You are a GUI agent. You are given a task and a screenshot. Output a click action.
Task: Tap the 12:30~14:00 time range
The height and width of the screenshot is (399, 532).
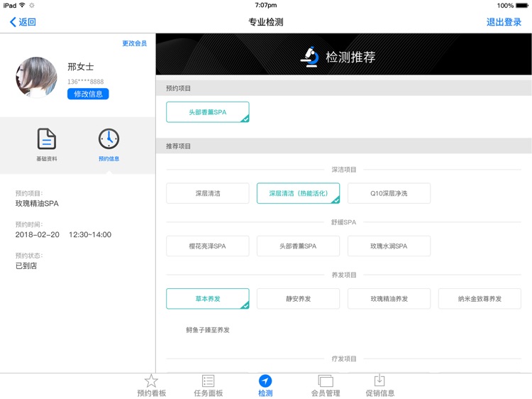click(90, 234)
